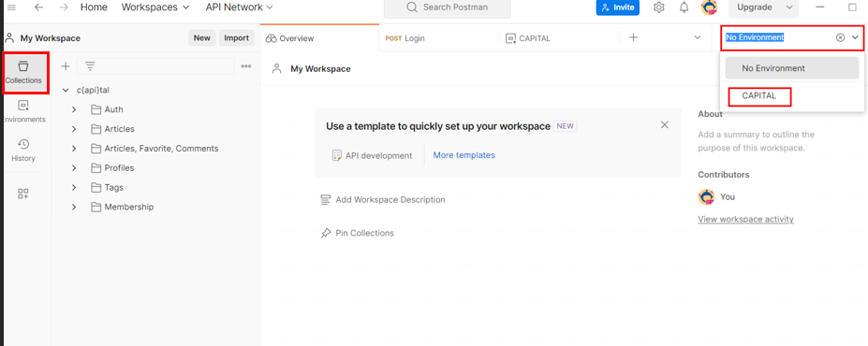Click the Upgrade button
The width and height of the screenshot is (868, 346).
pyautogui.click(x=754, y=7)
